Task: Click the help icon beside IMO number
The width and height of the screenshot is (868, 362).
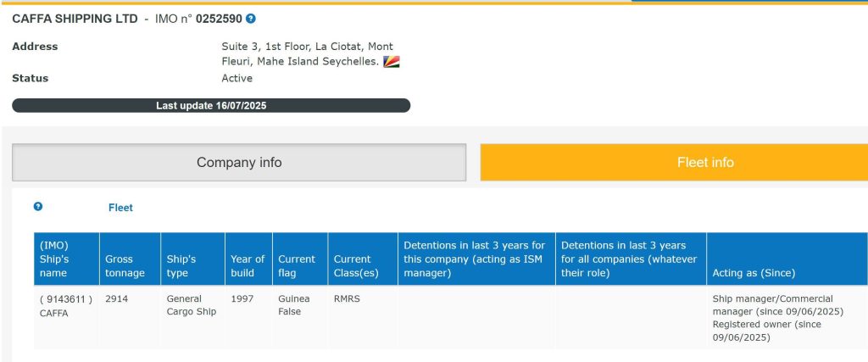Action: click(x=251, y=19)
